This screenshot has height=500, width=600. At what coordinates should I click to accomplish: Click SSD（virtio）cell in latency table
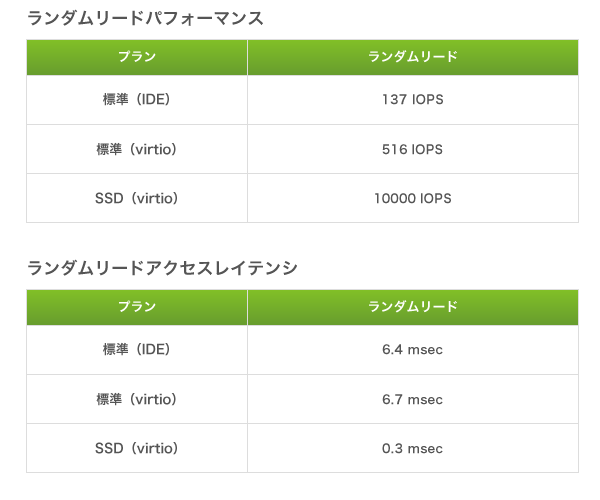pyautogui.click(x=137, y=448)
